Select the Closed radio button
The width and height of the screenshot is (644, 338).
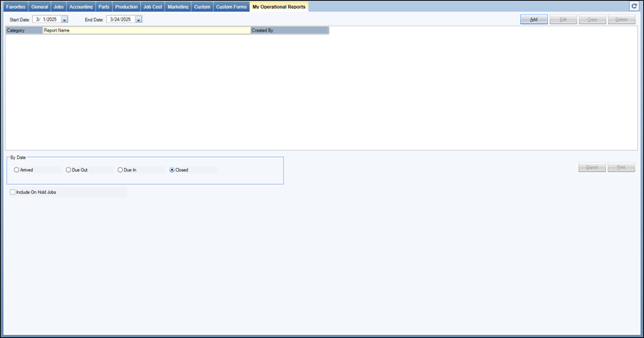[x=172, y=170]
